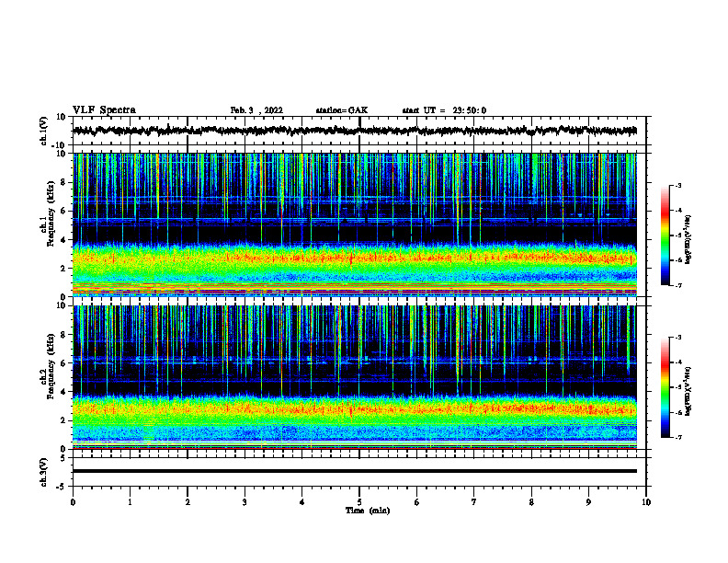
Task: Click the "1" tick label on the time axis
Action: (130, 502)
